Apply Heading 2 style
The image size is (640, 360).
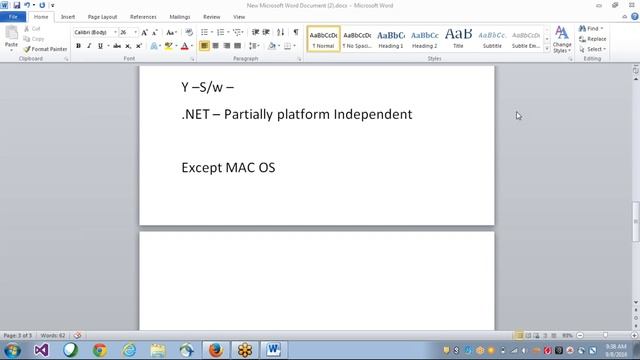[424, 39]
